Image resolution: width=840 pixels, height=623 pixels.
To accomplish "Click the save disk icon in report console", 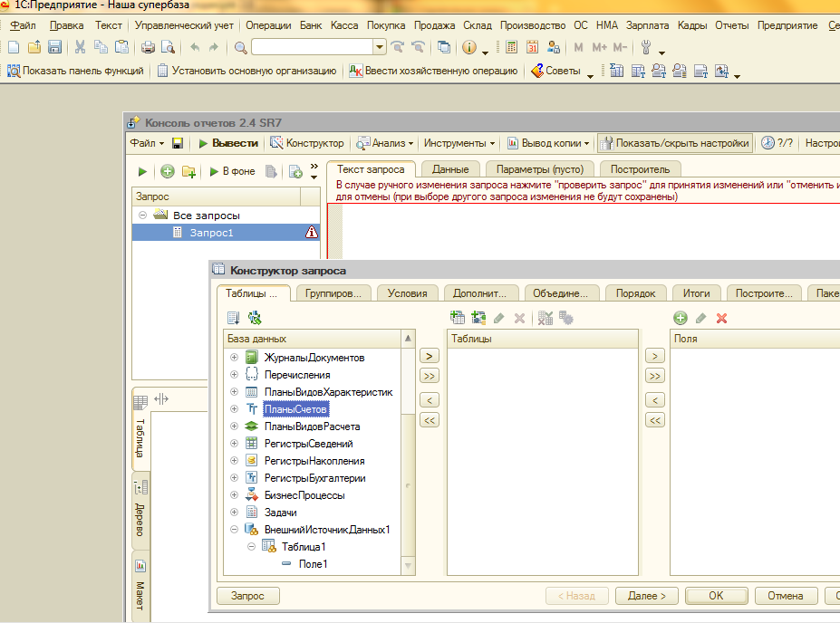I will (x=178, y=143).
